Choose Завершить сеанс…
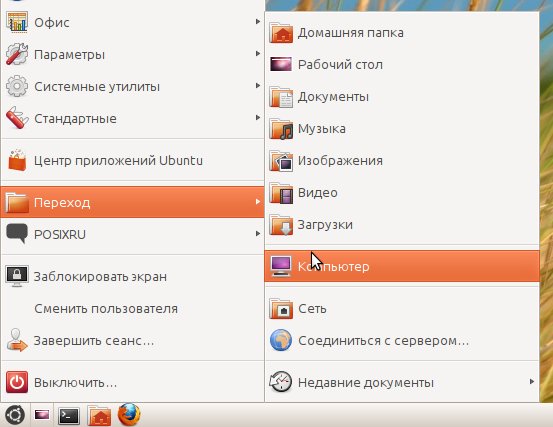 pos(133,341)
